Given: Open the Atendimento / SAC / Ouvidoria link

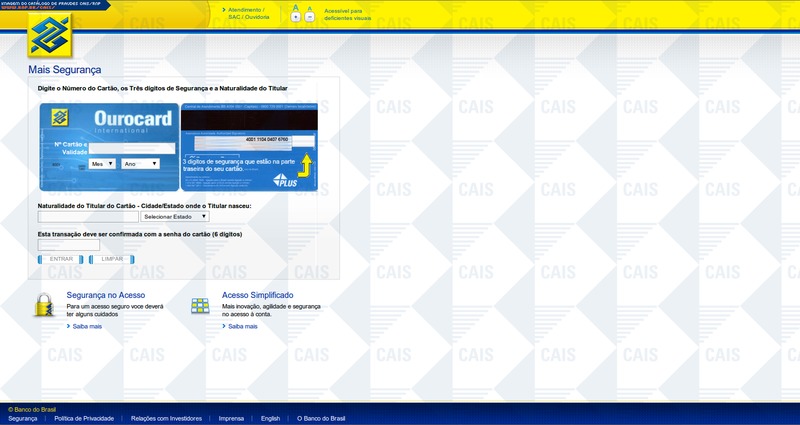Looking at the screenshot, I should 248,13.
